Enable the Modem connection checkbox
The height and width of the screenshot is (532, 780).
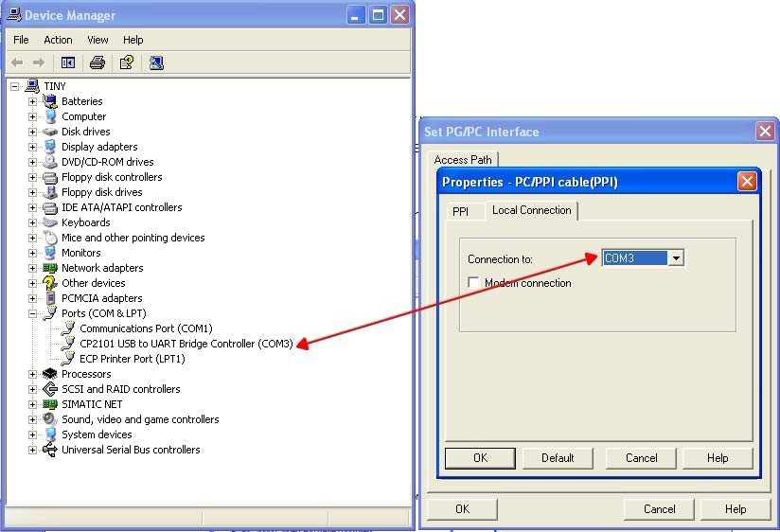click(x=474, y=283)
